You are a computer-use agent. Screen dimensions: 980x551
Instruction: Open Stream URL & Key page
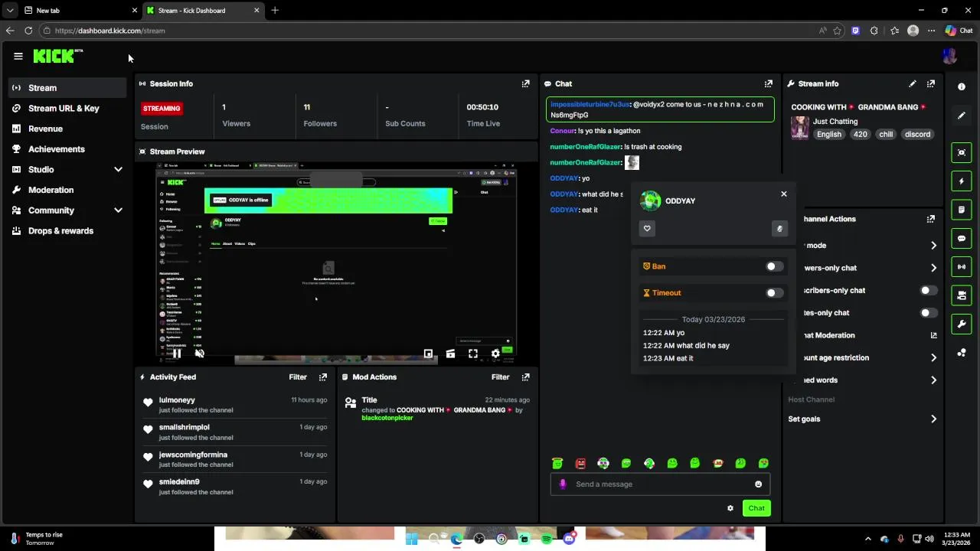coord(67,108)
